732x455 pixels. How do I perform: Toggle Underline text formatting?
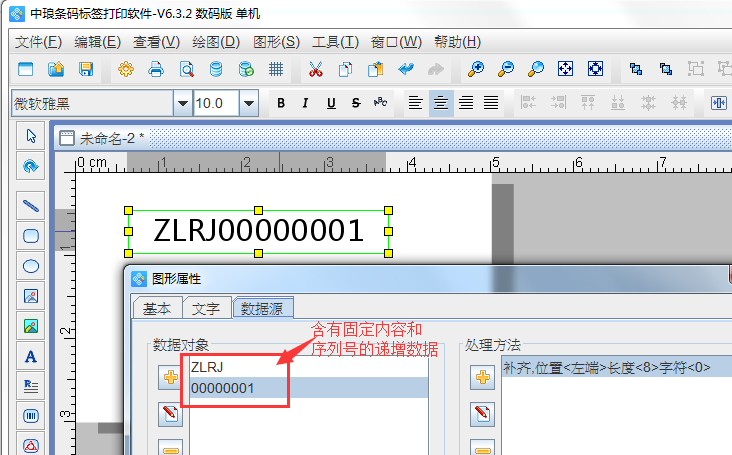331,103
